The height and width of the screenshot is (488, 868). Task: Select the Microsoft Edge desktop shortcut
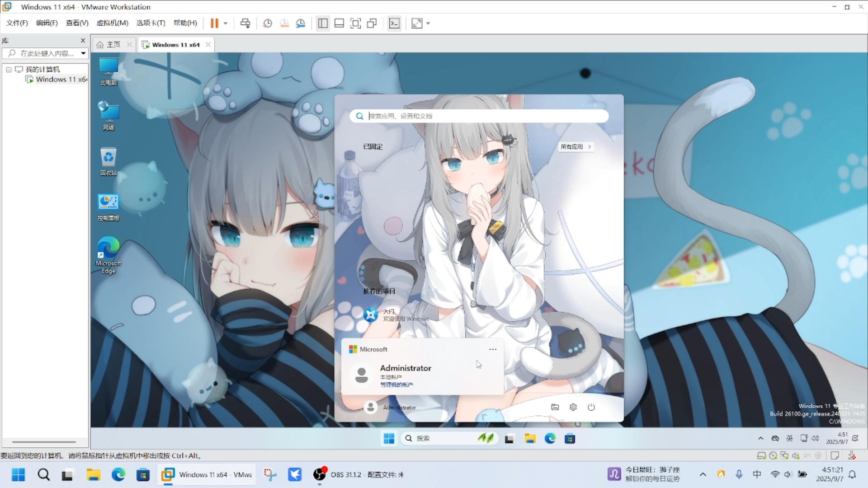[108, 255]
